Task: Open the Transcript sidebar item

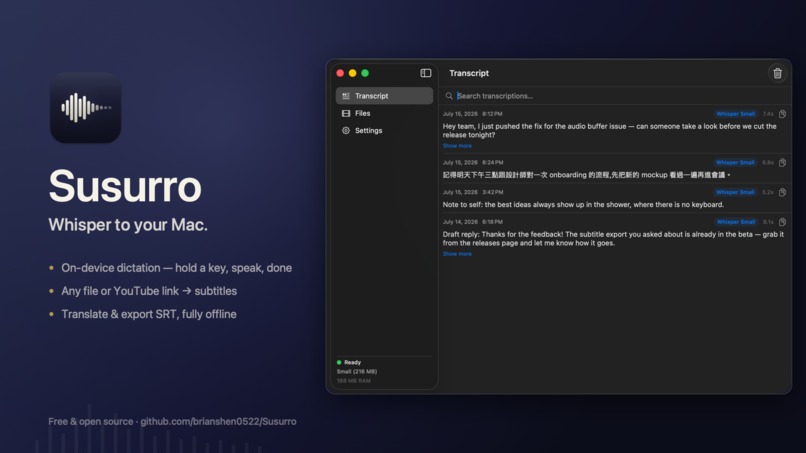Action: [384, 96]
